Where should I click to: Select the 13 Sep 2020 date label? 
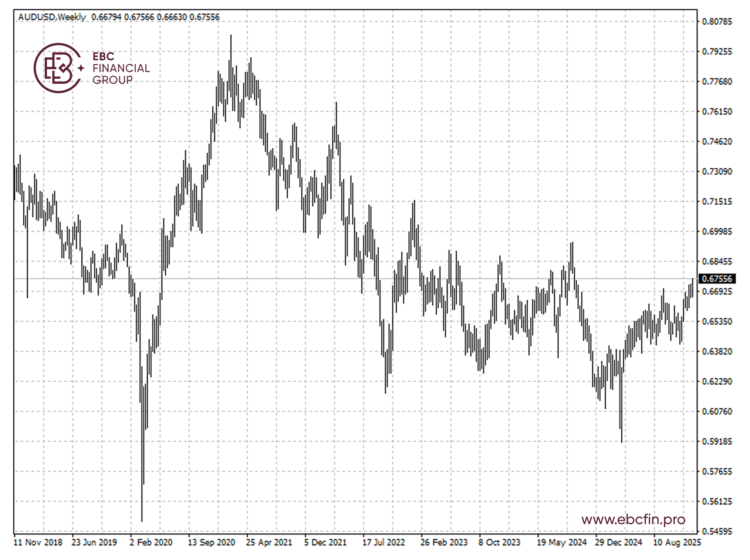click(x=212, y=542)
